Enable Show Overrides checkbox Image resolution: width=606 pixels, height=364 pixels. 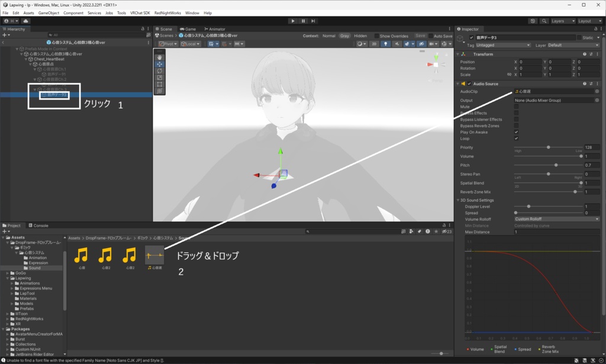point(376,36)
